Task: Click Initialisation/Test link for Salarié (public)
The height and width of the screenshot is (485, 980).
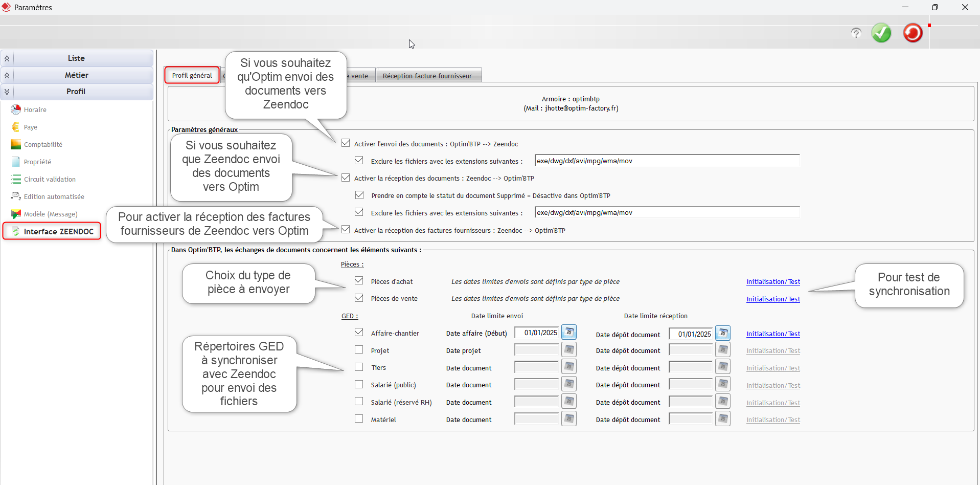Action: tap(773, 386)
